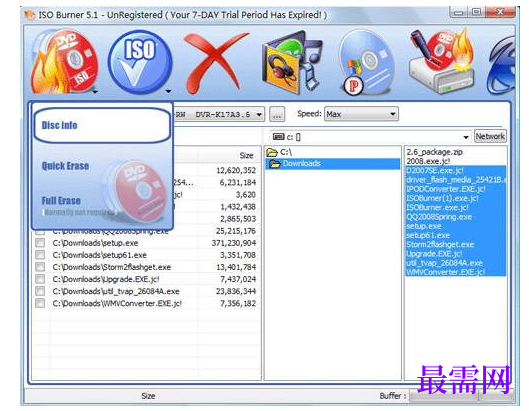
Task: Select util_tvap_26084A.exe in right file list
Action: click(x=445, y=263)
